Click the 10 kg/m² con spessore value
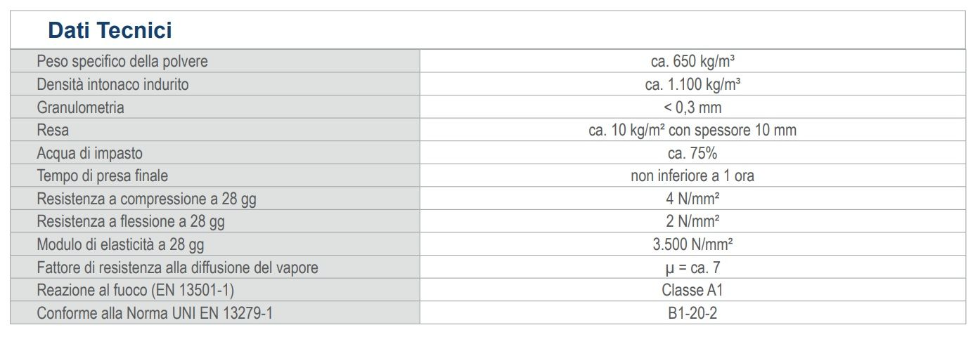Image resolution: width=980 pixels, height=337 pixels. 692,131
